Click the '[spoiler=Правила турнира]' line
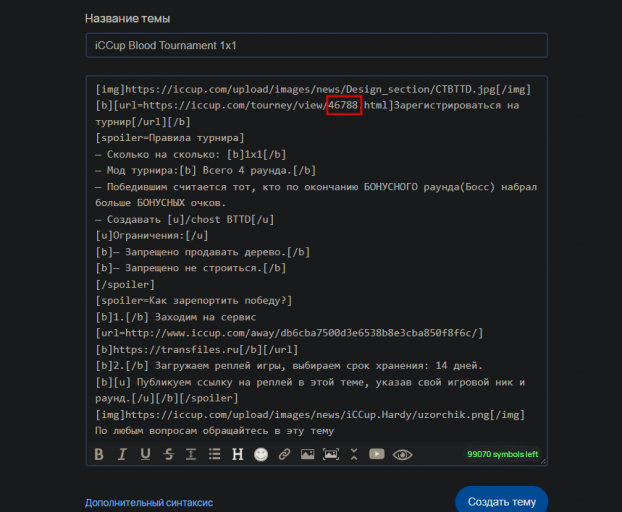 coord(169,138)
